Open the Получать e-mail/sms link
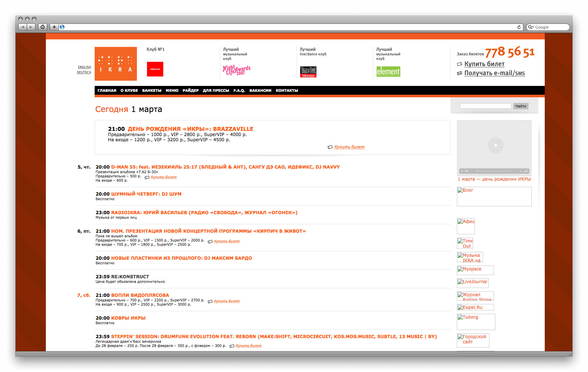Image resolution: width=588 pixels, height=372 pixels. [494, 73]
